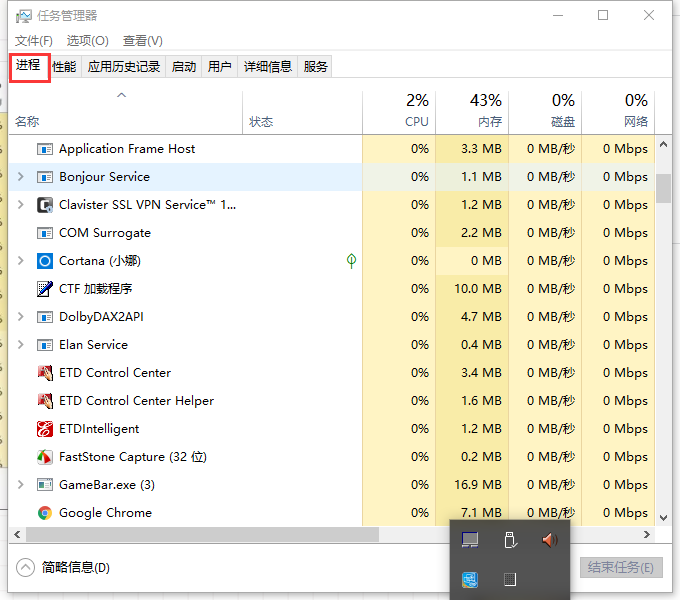680x600 pixels.
Task: Open the 选项(O) menu
Action: tap(88, 41)
